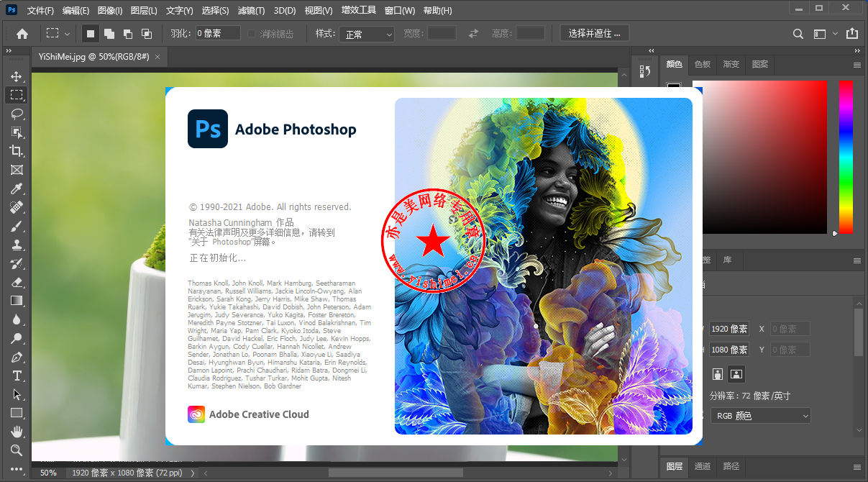Viewport: 868px width, 482px height.
Task: Select the Zoom tool
Action: (x=17, y=450)
